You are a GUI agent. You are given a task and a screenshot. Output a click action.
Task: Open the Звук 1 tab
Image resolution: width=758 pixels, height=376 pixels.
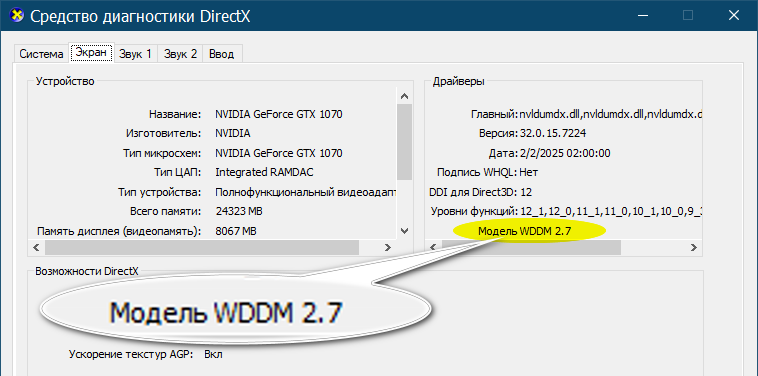click(135, 54)
